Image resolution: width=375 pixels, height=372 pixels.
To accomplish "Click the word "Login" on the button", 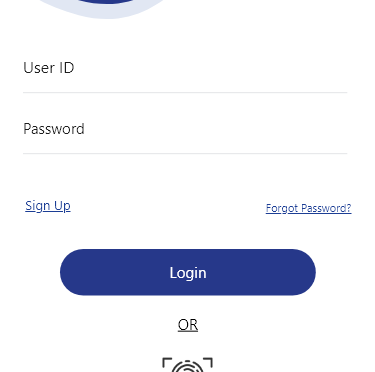I will (x=188, y=273).
